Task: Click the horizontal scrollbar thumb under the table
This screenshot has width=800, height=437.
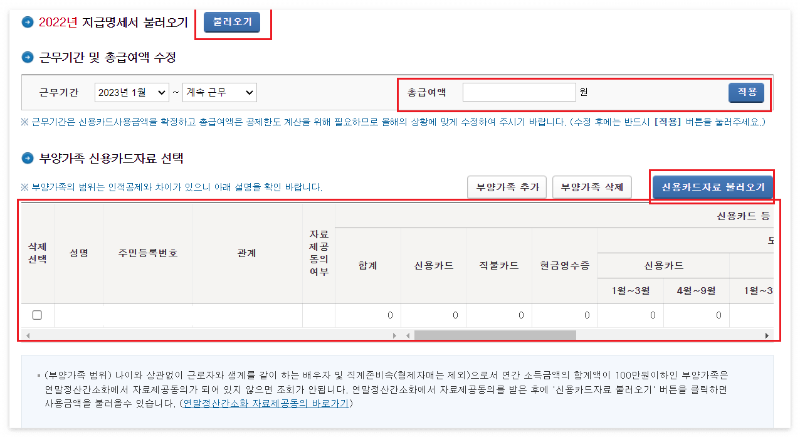Action: click(495, 336)
